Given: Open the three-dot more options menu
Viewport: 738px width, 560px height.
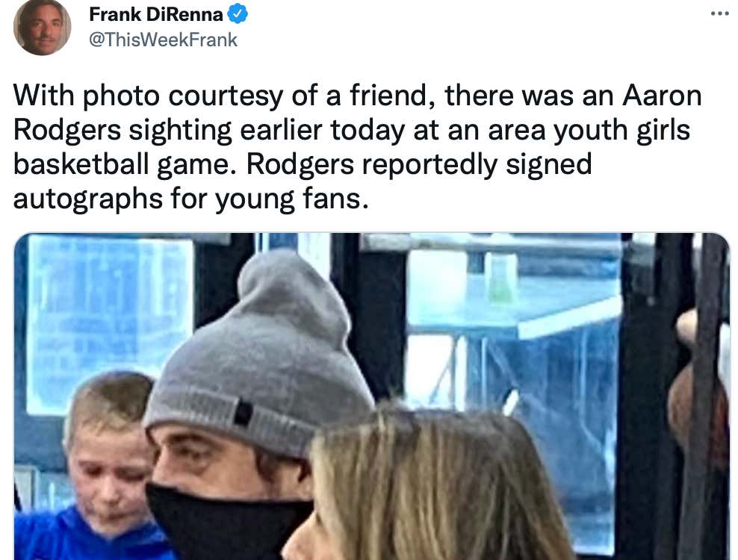Looking at the screenshot, I should [719, 13].
